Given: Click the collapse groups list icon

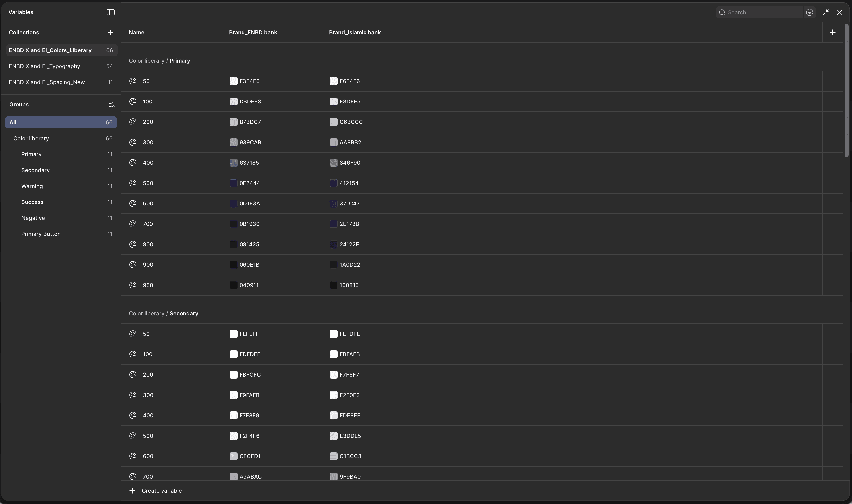Looking at the screenshot, I should pyautogui.click(x=111, y=104).
